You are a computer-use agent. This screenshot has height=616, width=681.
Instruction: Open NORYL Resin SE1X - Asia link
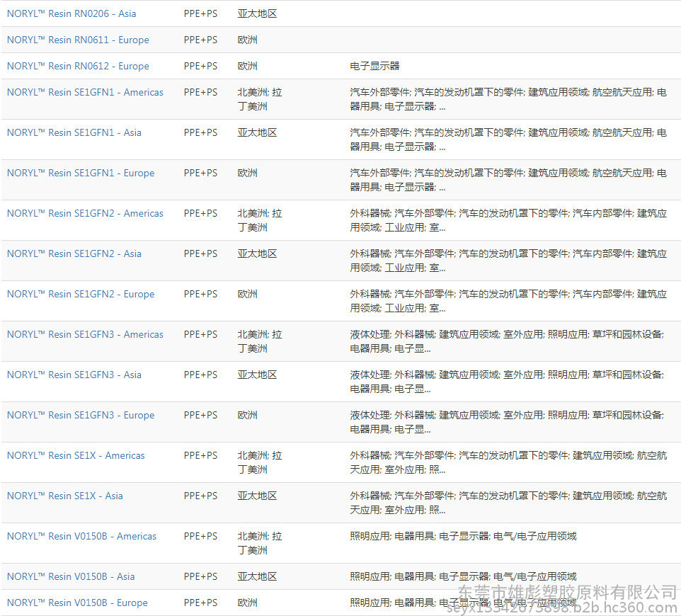(64, 496)
